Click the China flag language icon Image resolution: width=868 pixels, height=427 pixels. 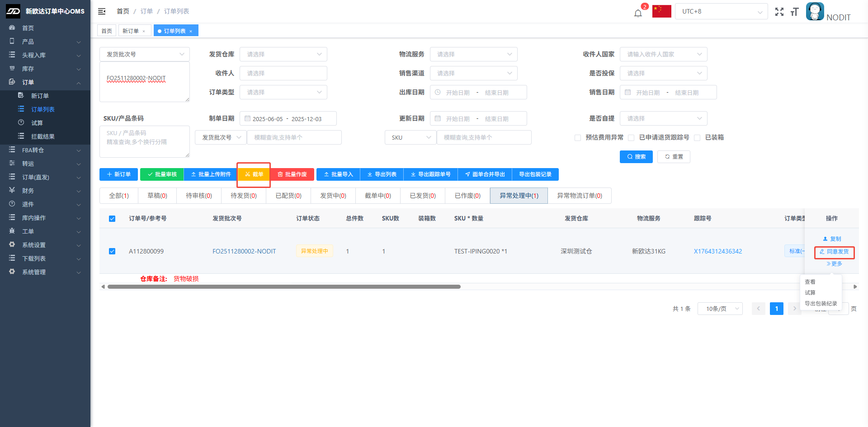pos(661,11)
